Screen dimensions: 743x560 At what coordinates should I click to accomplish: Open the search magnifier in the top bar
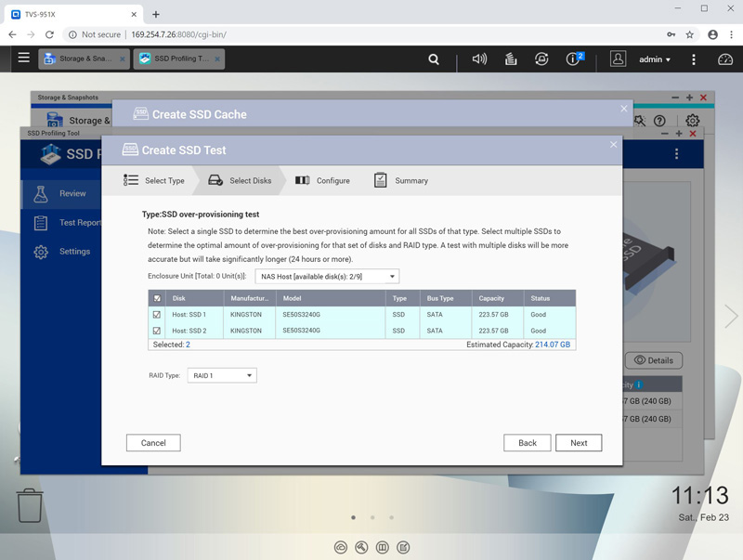[x=434, y=59]
